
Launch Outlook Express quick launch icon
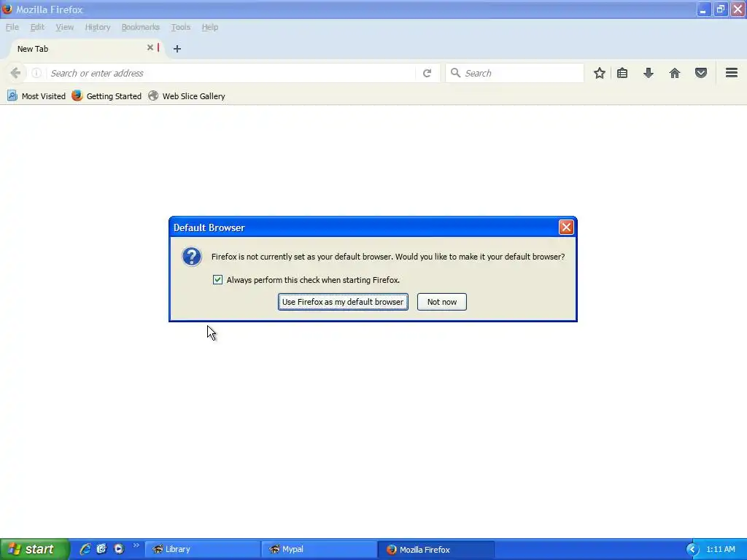tap(101, 549)
